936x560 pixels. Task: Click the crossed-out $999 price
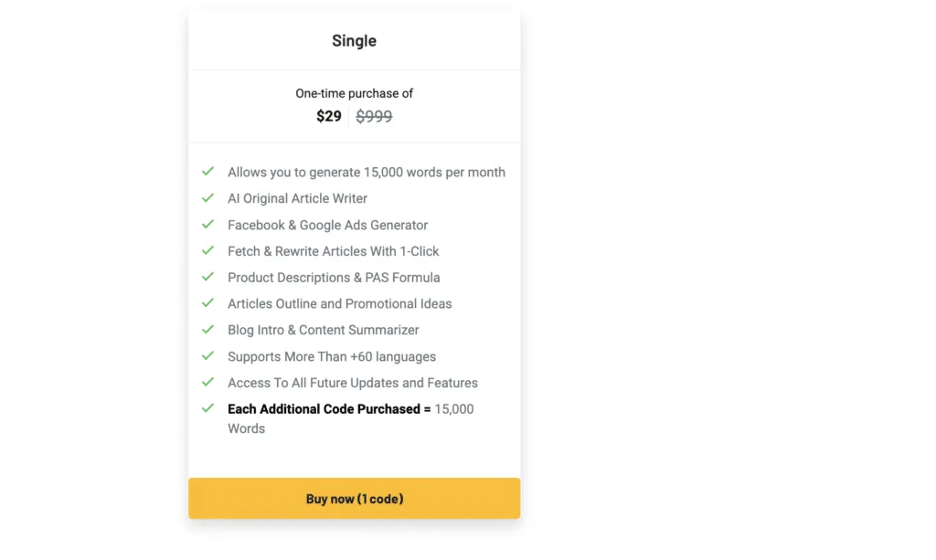[x=374, y=116]
